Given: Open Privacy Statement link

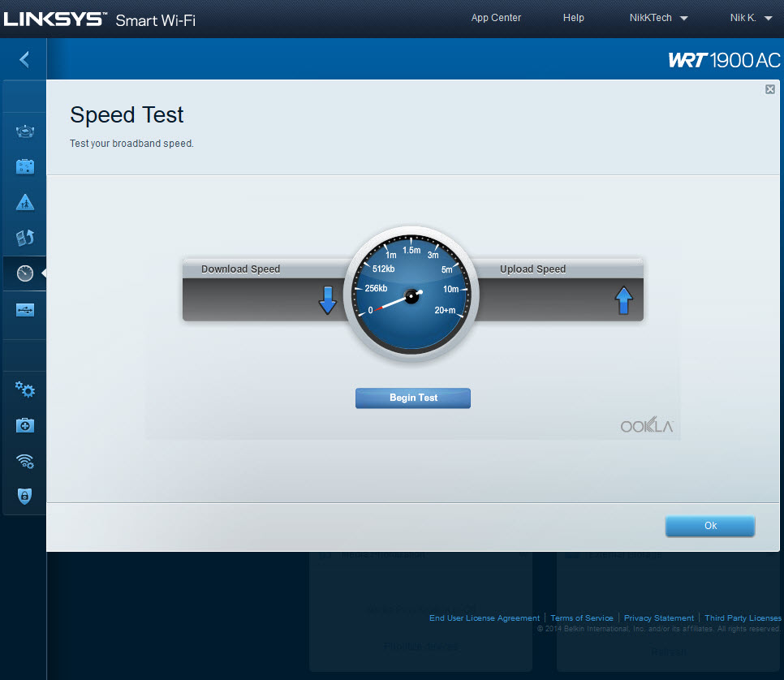Looking at the screenshot, I should tap(658, 618).
